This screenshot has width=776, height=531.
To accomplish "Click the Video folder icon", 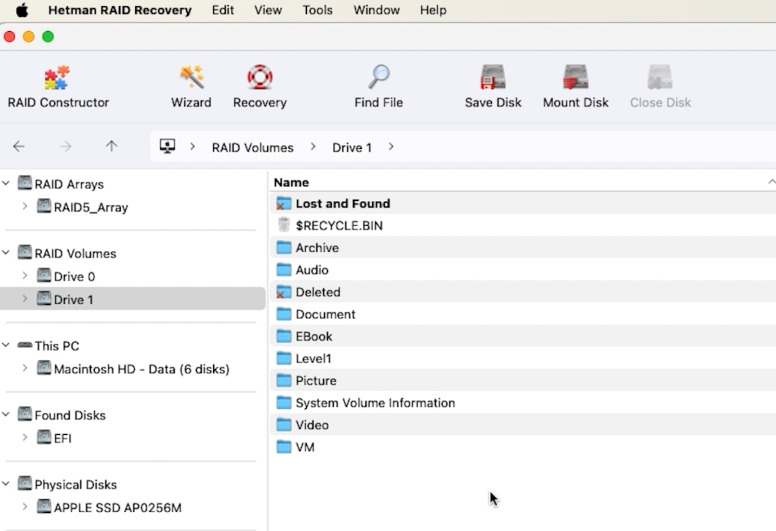I will tap(284, 425).
